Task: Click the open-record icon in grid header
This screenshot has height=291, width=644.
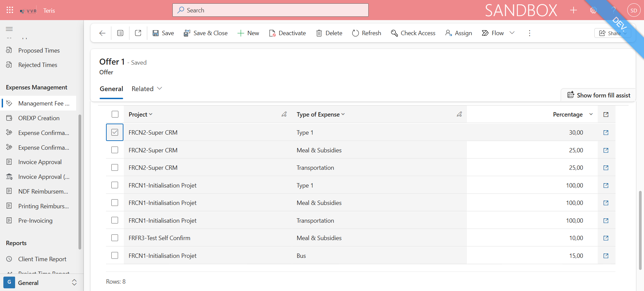Action: pyautogui.click(x=606, y=115)
